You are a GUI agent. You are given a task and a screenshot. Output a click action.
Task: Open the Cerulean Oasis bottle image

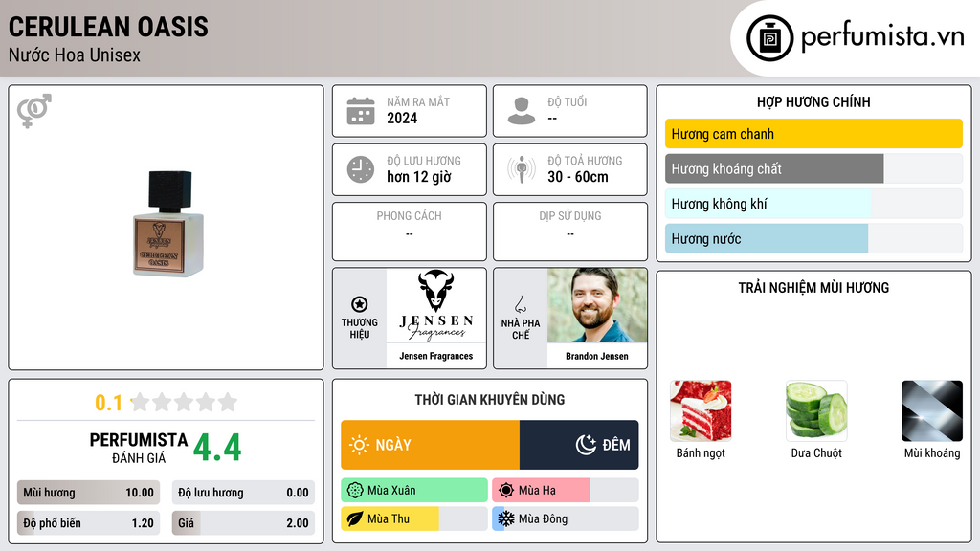click(x=167, y=224)
